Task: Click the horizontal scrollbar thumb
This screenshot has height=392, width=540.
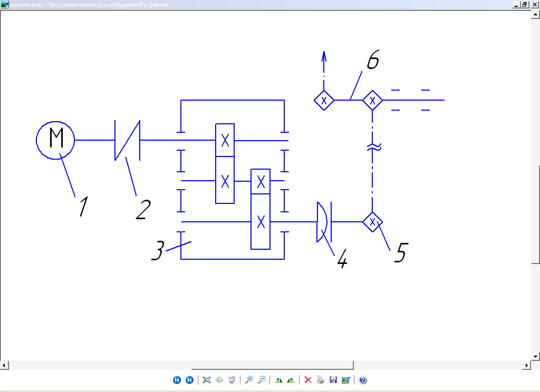Action: tap(272, 365)
